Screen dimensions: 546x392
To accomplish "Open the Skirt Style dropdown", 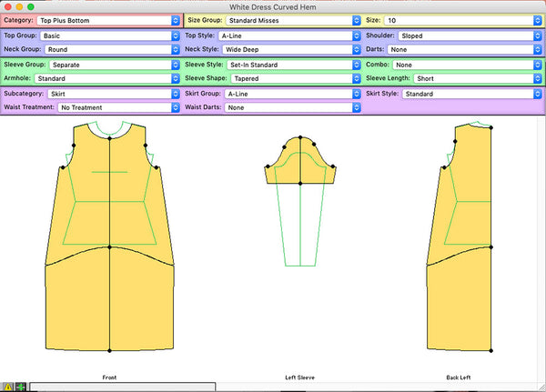I will (471, 94).
